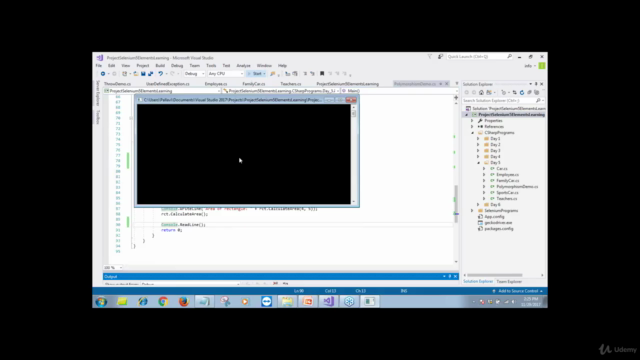Open Internet Explorer from the taskbar

click(142, 302)
